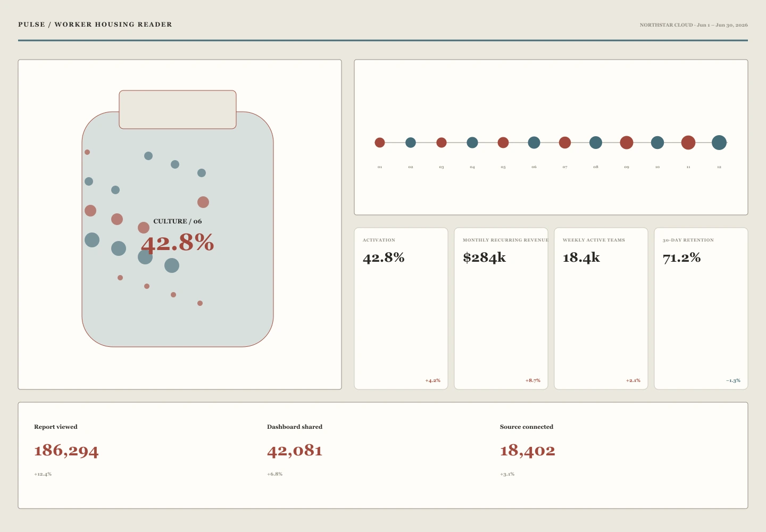Click the "Dashboard shared" label
Viewport: 766px width, 532px height.
pyautogui.click(x=295, y=427)
